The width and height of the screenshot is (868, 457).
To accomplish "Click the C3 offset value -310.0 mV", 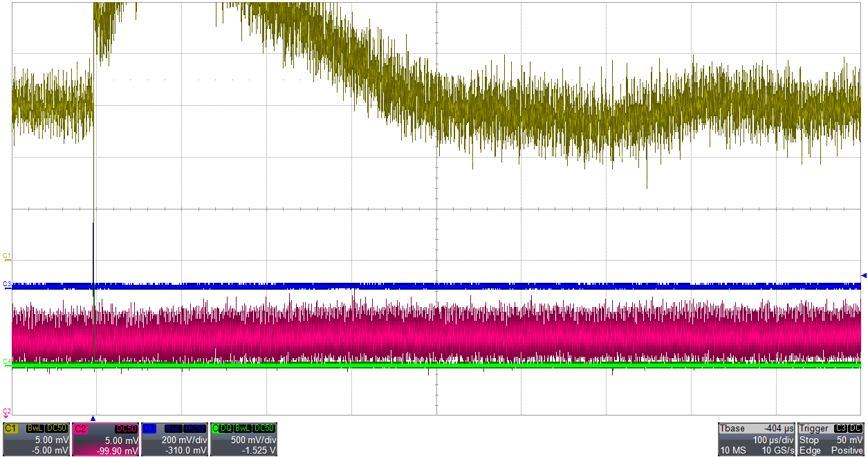I will 185,451.
